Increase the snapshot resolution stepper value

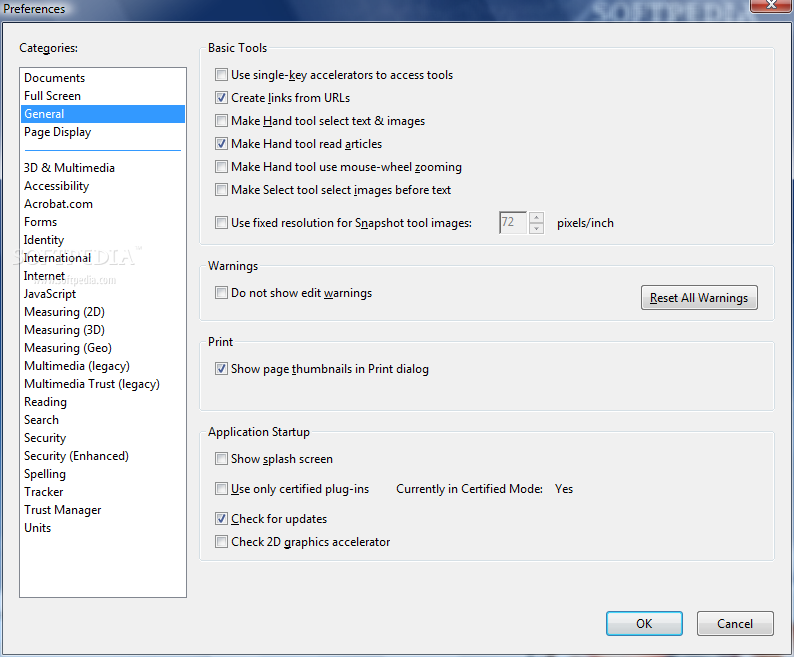pyautogui.click(x=536, y=217)
